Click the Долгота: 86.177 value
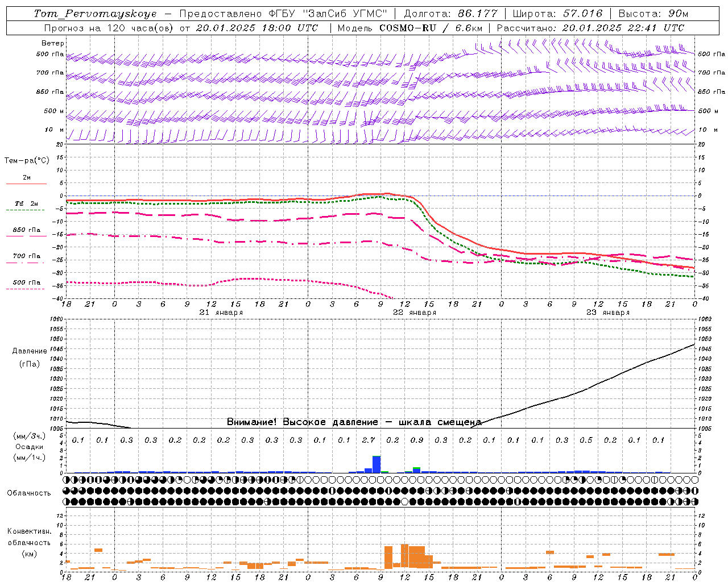This screenshot has width=728, height=582. [450, 14]
